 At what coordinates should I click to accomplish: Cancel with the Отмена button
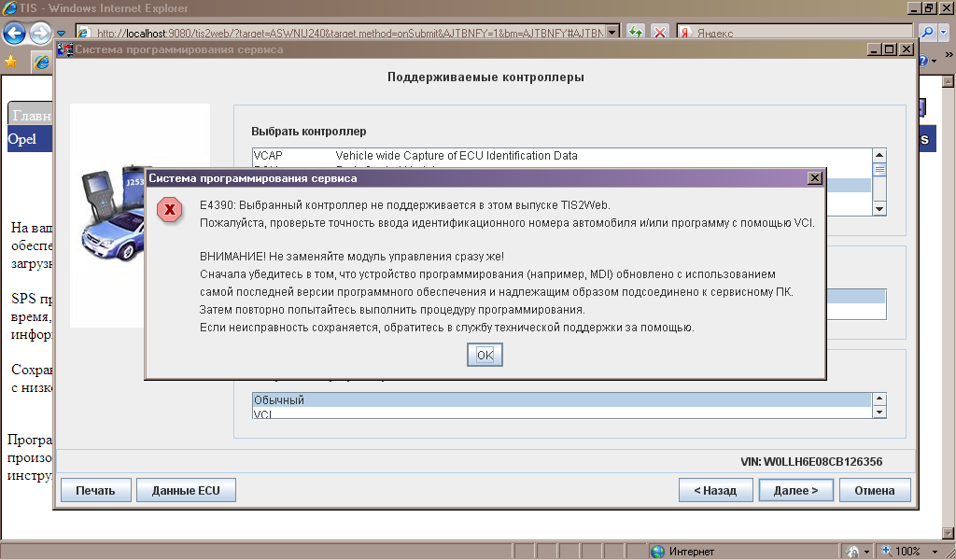point(875,491)
